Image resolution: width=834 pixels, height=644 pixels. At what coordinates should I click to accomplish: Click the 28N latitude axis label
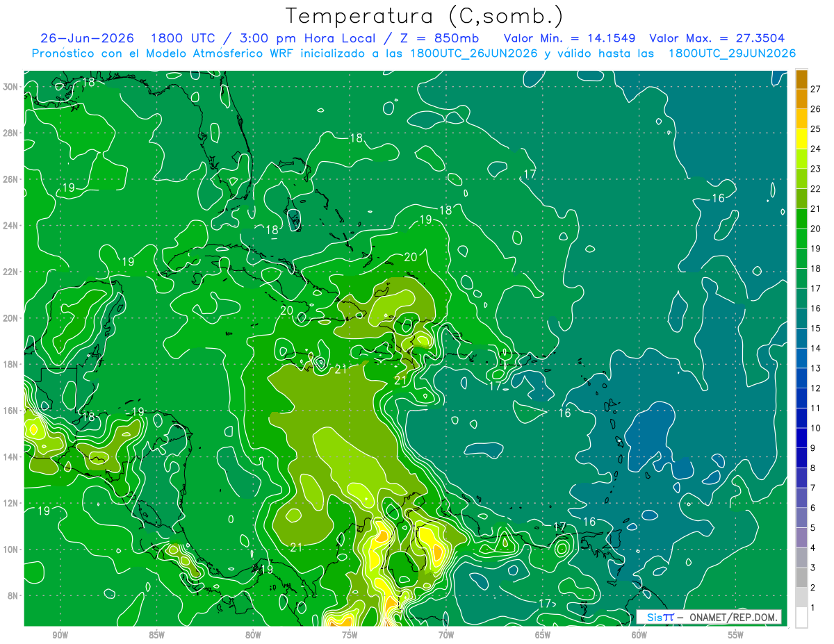point(10,133)
